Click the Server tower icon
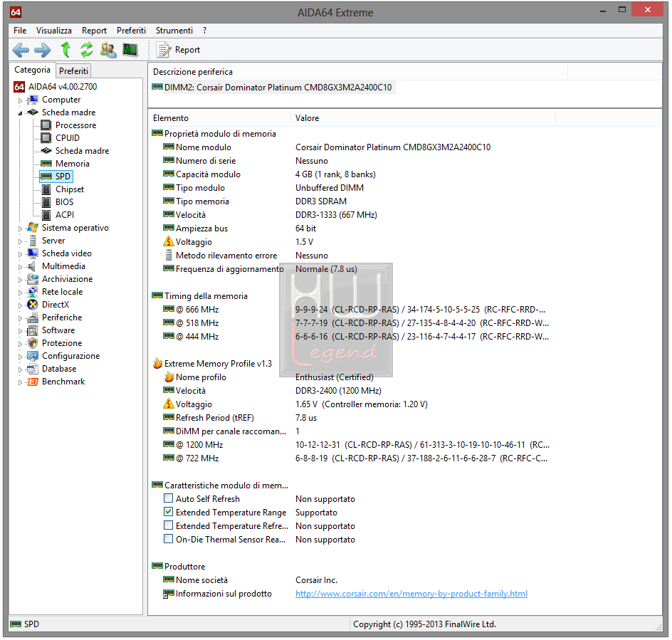 click(33, 241)
